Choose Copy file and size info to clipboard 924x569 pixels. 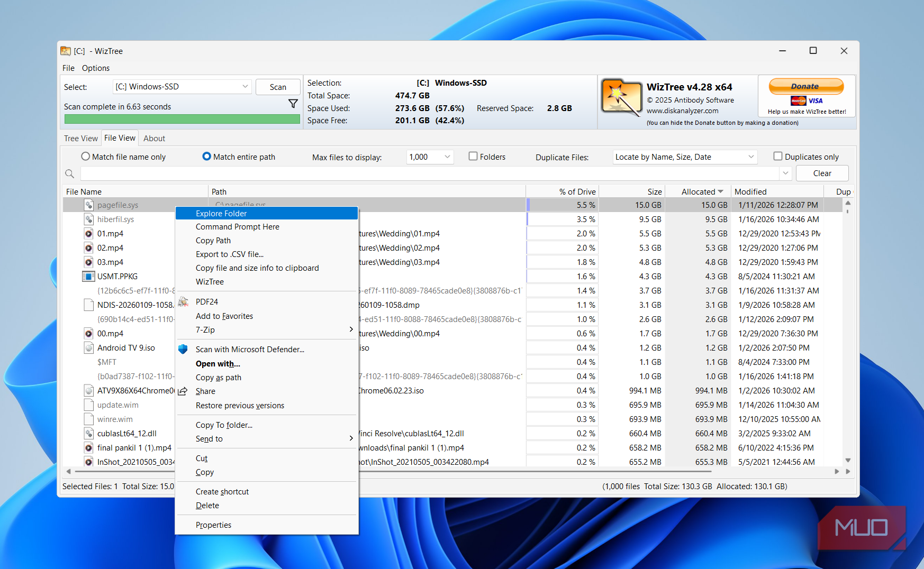coord(267,268)
